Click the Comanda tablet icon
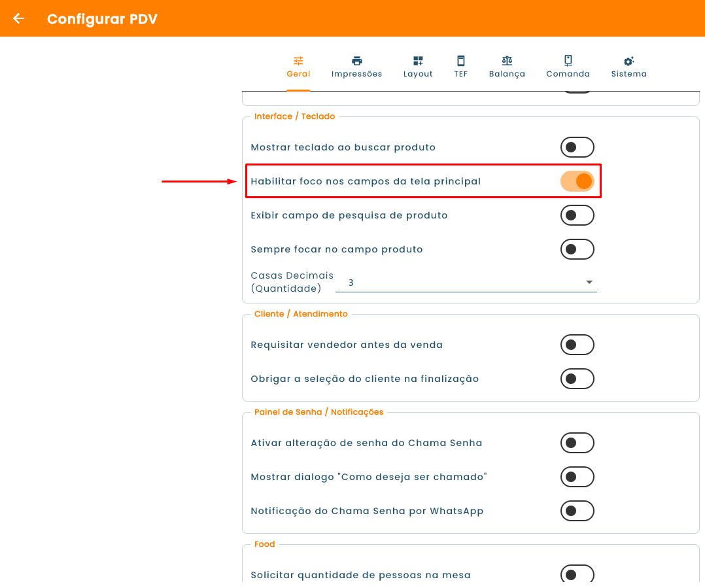Viewport: 705px width, 588px height. 568,61
